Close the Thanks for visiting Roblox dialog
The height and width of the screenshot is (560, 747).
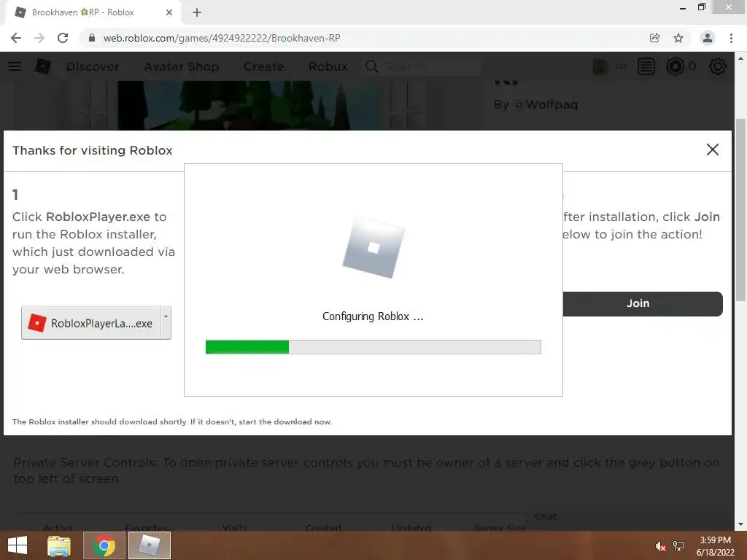(712, 149)
